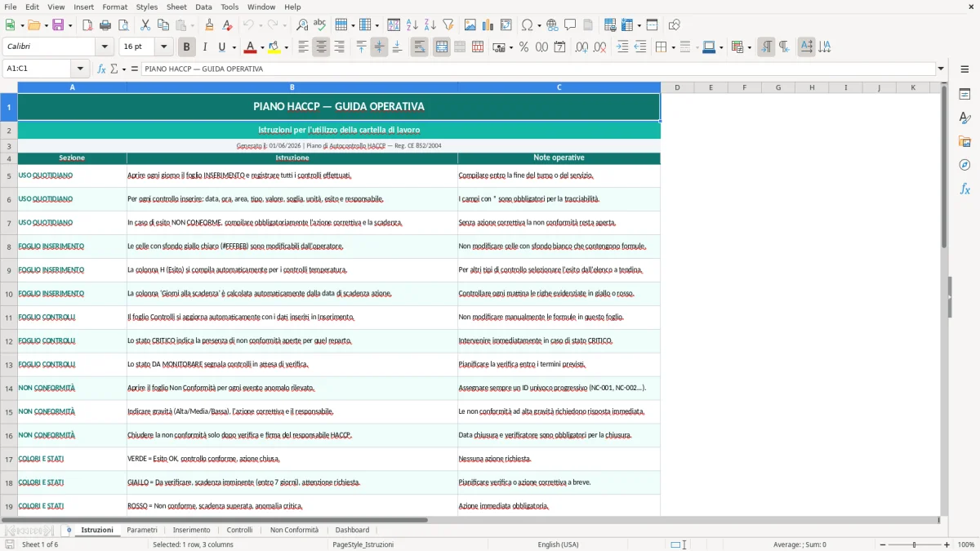The height and width of the screenshot is (551, 980).
Task: Click the font color red swatch
Action: pyautogui.click(x=251, y=47)
